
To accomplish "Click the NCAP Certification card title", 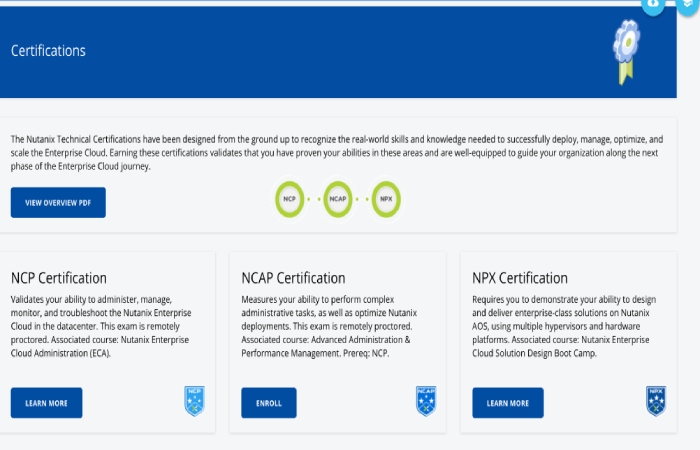I will [293, 278].
